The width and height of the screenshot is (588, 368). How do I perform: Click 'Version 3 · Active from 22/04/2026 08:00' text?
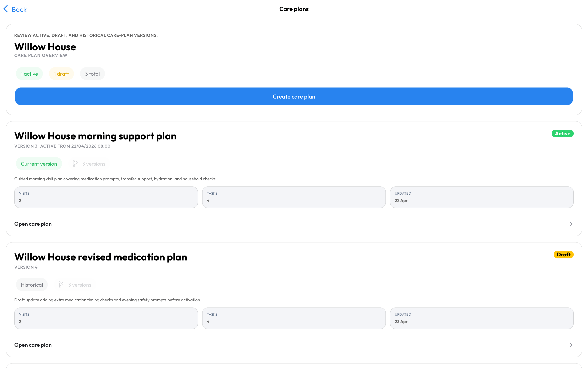(x=62, y=146)
